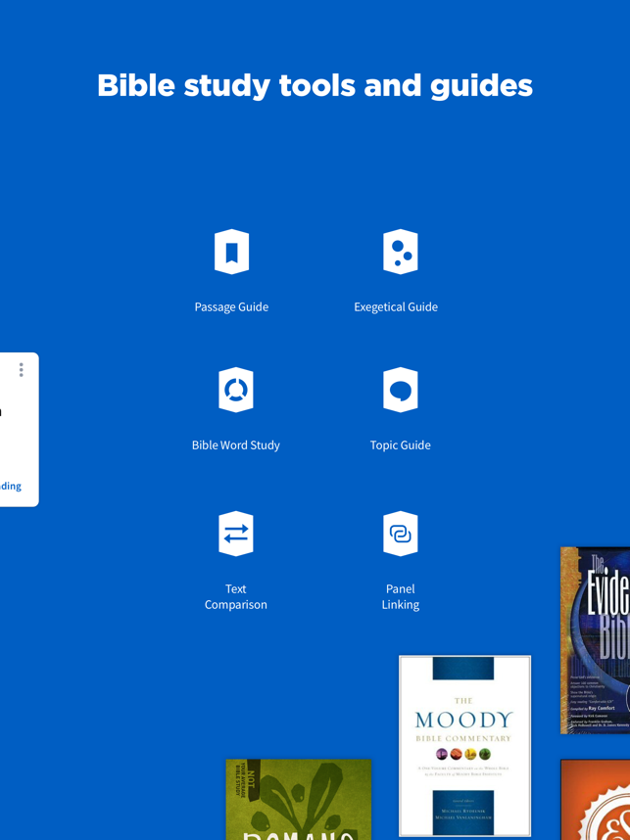Click the Bible study tools and guides heading
The height and width of the screenshot is (840, 630).
(315, 86)
